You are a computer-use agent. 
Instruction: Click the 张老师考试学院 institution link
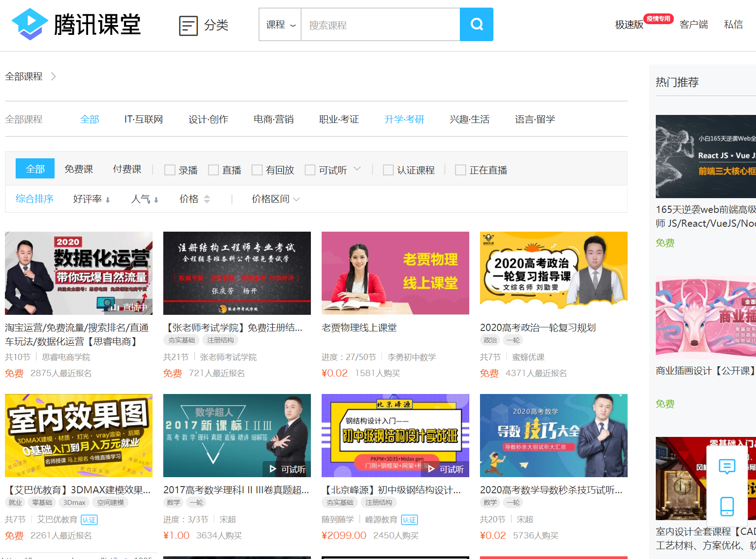point(228,357)
